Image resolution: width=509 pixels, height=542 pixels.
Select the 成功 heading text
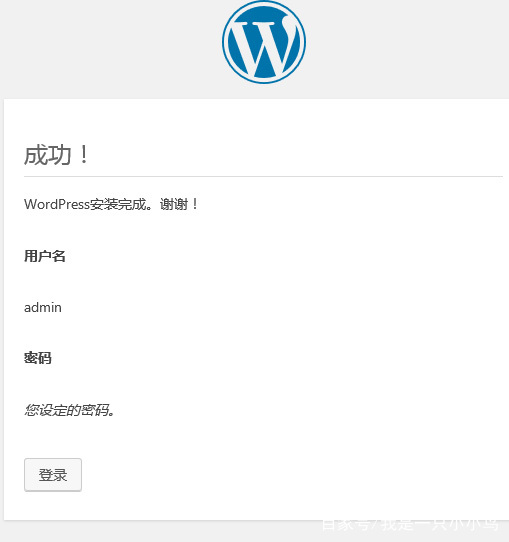[48, 155]
